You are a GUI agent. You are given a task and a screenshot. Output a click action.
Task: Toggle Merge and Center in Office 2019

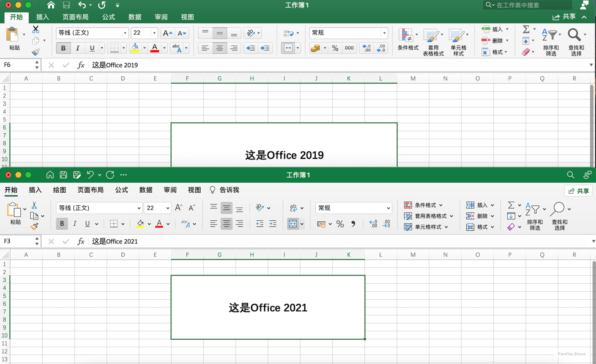288,48
